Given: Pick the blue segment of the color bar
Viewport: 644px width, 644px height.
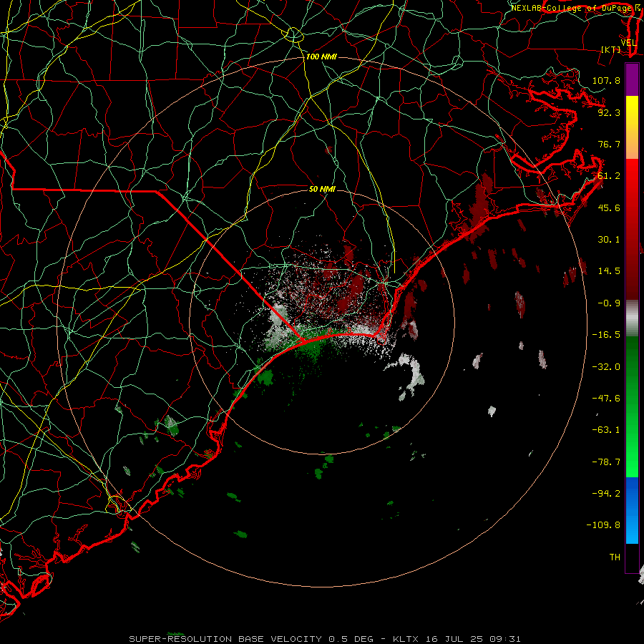Looking at the screenshot, I should (632, 510).
